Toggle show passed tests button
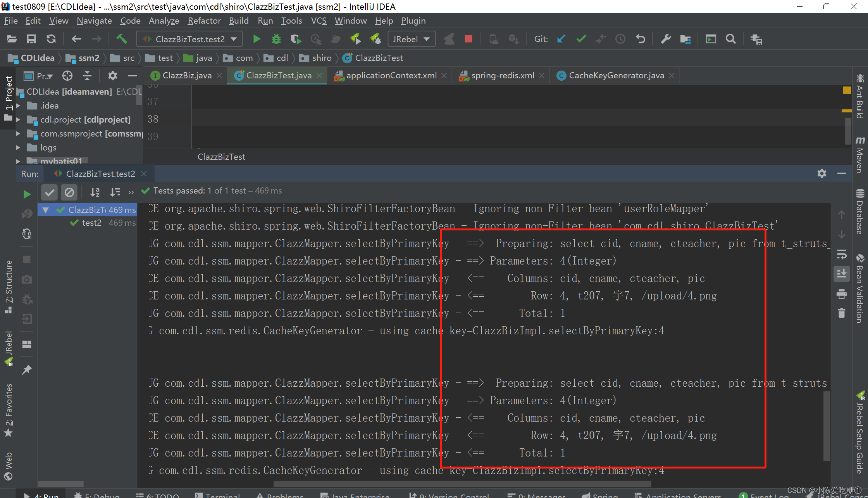This screenshot has height=498, width=868. [49, 192]
